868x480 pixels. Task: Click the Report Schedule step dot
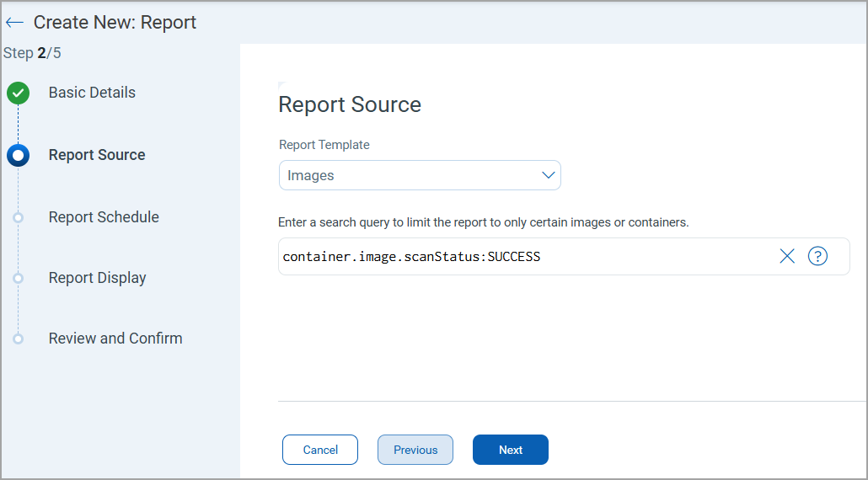[x=18, y=217]
